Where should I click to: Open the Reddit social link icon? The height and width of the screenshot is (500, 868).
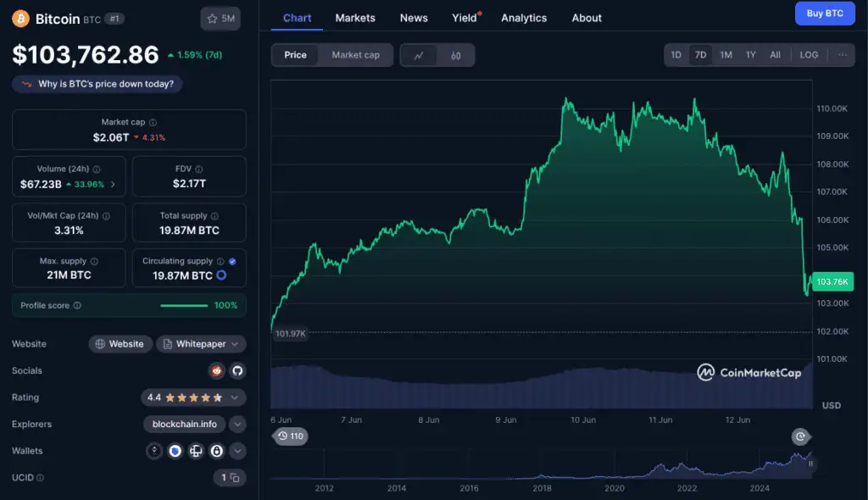pyautogui.click(x=217, y=371)
